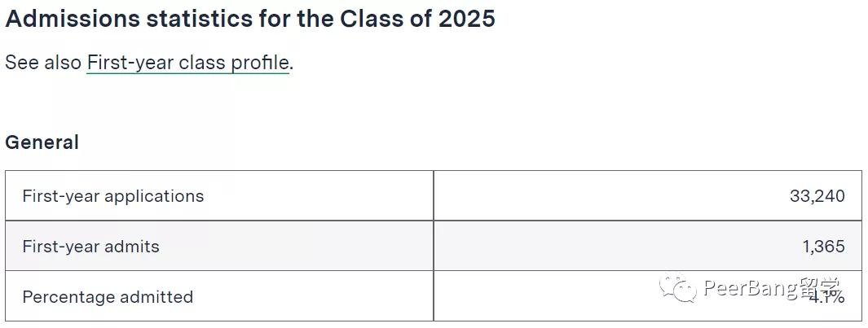Image resolution: width=868 pixels, height=328 pixels.
Task: Open the First-year class profile link
Action: [187, 63]
